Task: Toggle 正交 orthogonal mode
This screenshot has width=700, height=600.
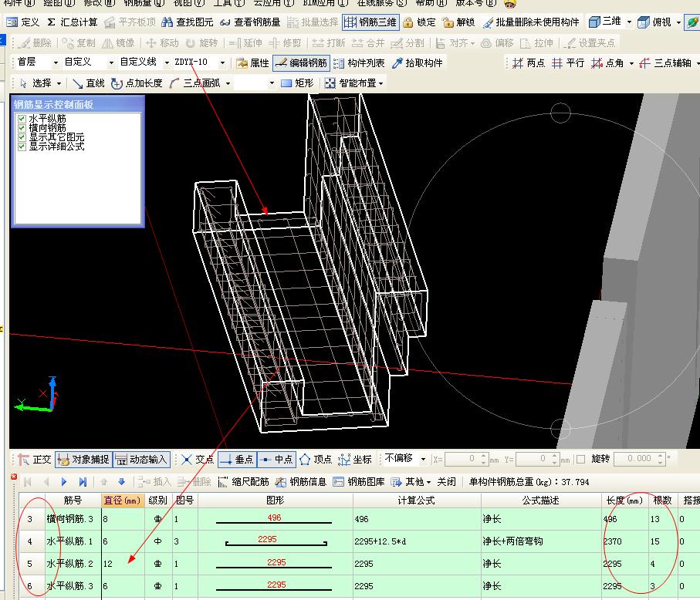Action: [35, 460]
